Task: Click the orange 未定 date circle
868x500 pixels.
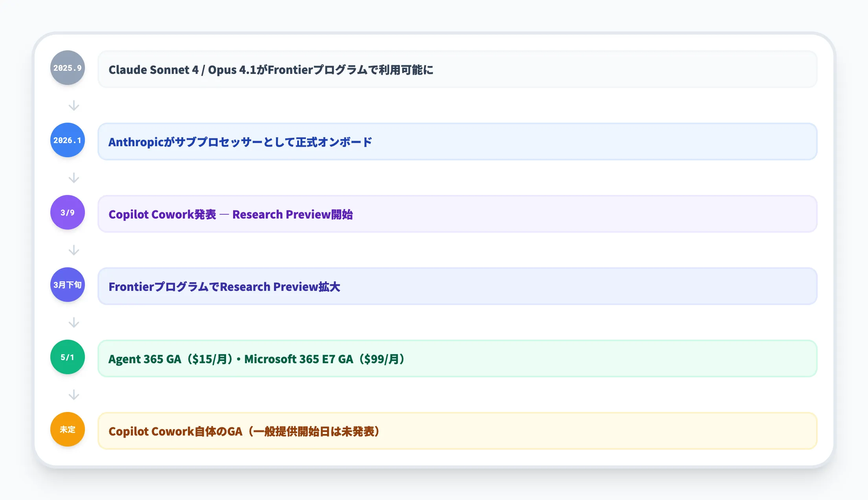Action: (68, 429)
